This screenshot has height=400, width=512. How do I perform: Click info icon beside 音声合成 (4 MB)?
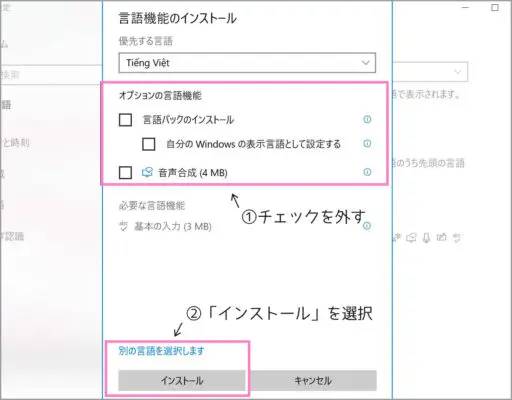367,172
